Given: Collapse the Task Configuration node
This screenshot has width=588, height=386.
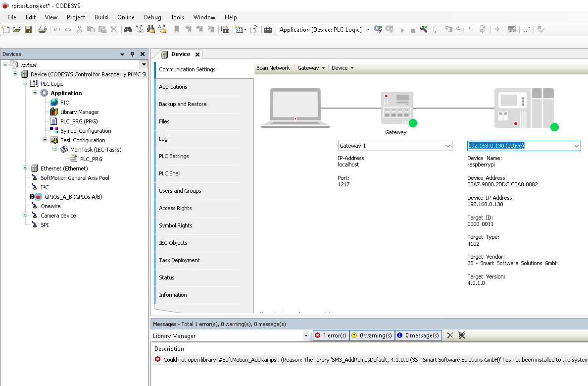Looking at the screenshot, I should (x=45, y=139).
